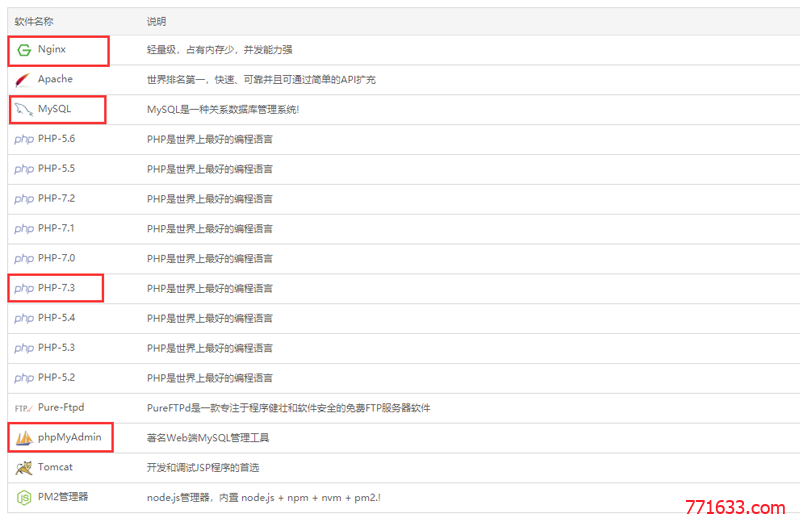Select the PHP-7.1 entry name
800x526 pixels.
coord(56,228)
